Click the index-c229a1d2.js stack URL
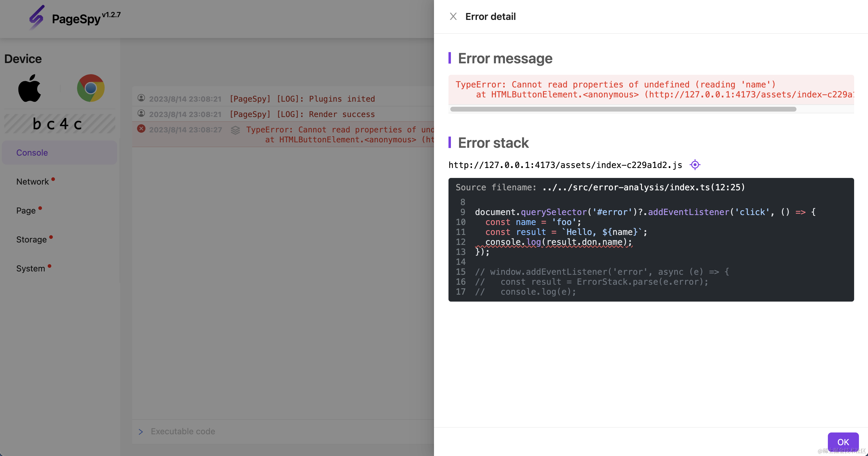 coord(565,165)
